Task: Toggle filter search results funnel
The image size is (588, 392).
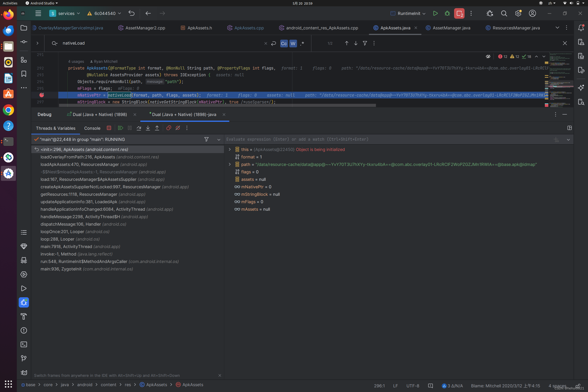Action: pos(365,43)
